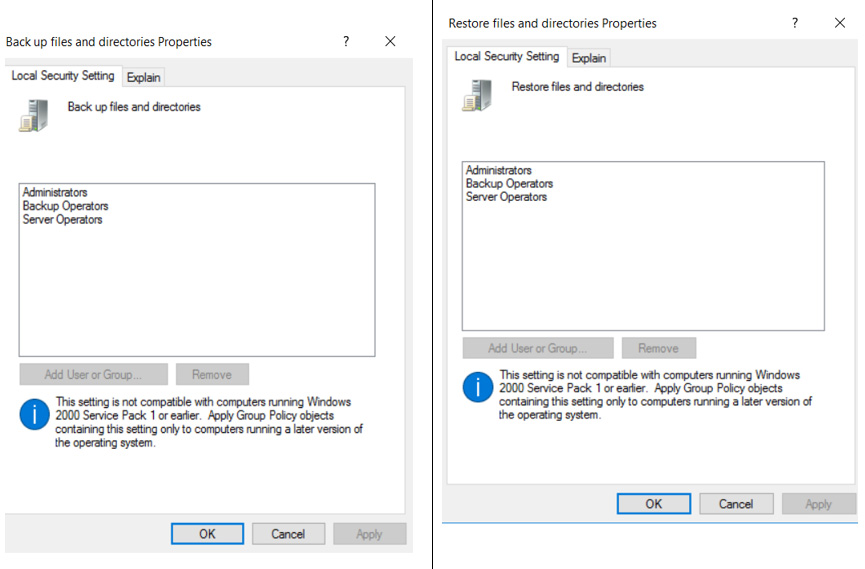The height and width of the screenshot is (569, 865).
Task: Click the compatibility note text in Back up dialog
Action: (x=209, y=422)
